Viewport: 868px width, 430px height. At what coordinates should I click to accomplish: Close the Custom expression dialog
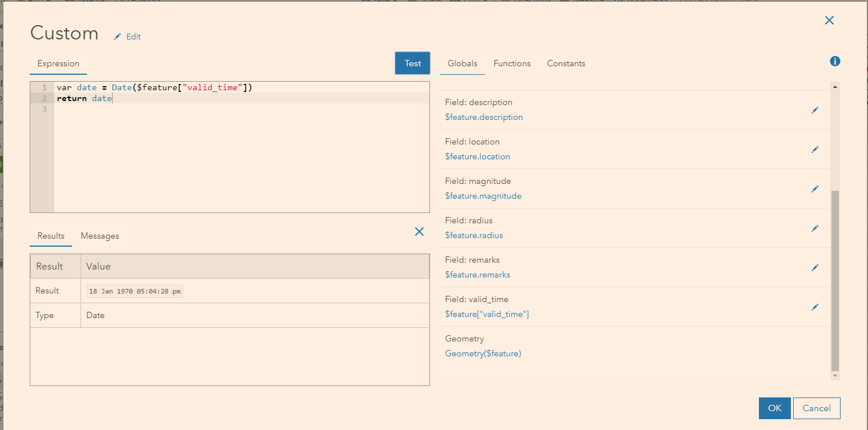(829, 21)
